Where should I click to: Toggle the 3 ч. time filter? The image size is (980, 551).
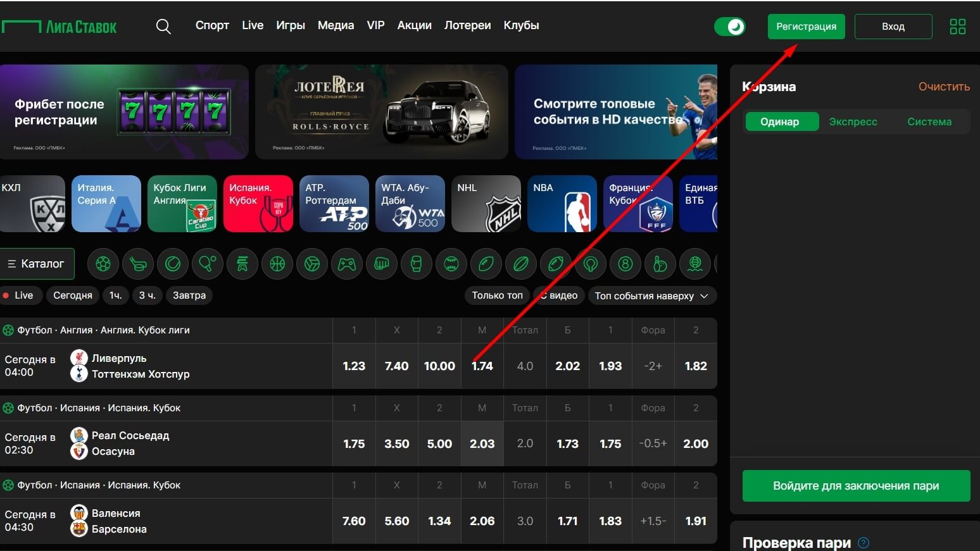click(147, 295)
